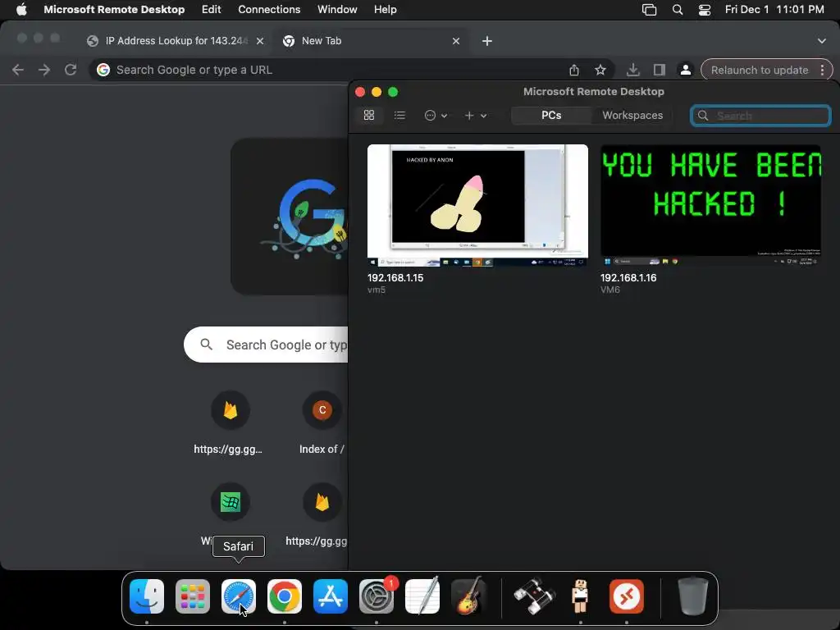This screenshot has width=840, height=630.
Task: Toggle the Chrome side panel
Action: [659, 71]
